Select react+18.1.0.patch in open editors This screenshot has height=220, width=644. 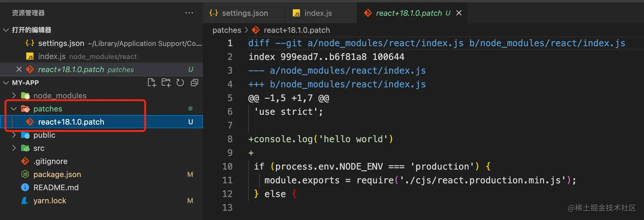(101, 69)
